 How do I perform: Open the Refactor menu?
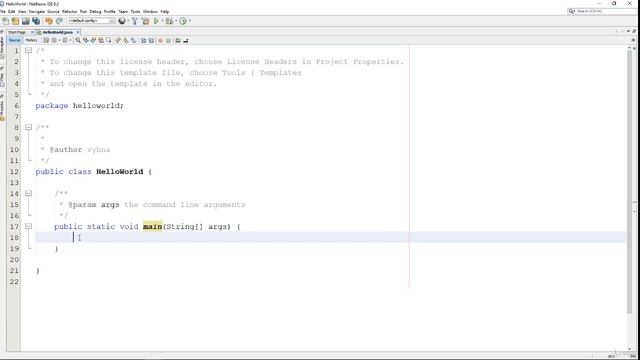[69, 11]
